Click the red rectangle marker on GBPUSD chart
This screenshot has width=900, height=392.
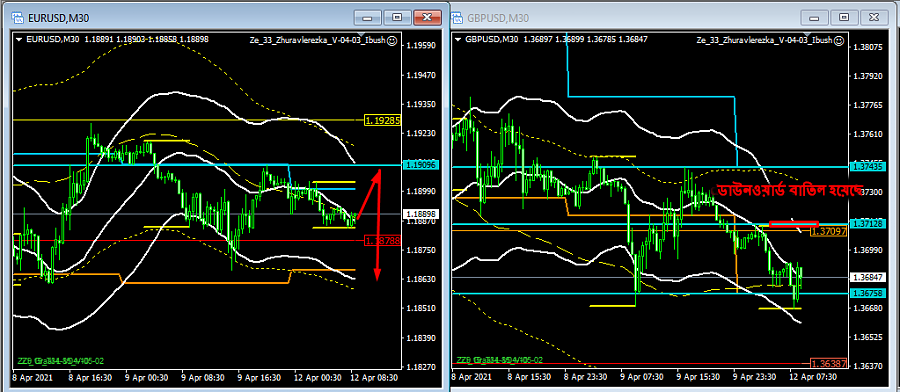point(794,223)
